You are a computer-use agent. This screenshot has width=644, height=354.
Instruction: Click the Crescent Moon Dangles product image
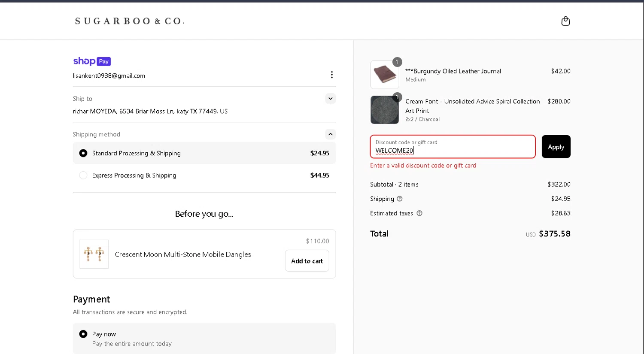[94, 254]
